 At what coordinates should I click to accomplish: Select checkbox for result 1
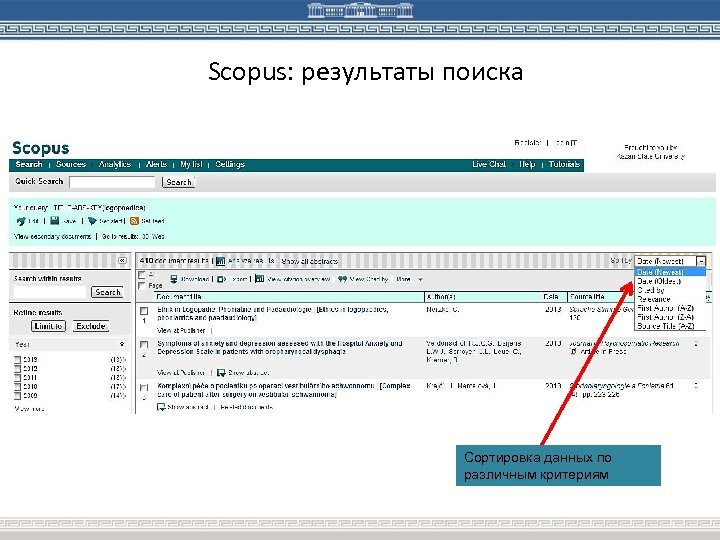tap(144, 311)
